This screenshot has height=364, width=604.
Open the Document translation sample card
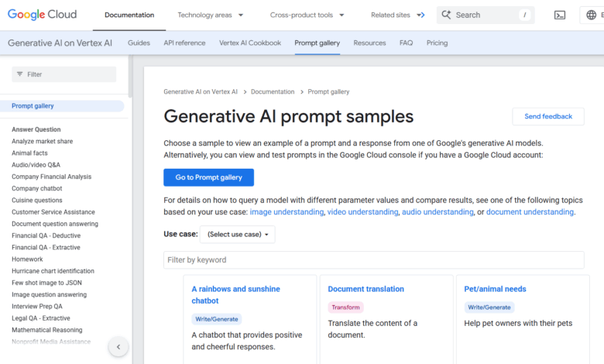pos(365,289)
